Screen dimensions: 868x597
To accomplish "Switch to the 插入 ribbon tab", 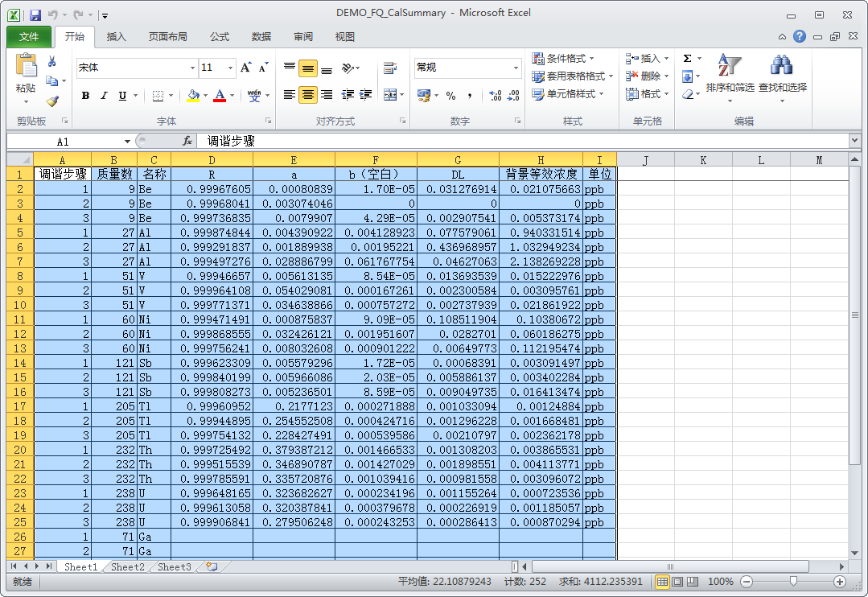I will pyautogui.click(x=116, y=36).
